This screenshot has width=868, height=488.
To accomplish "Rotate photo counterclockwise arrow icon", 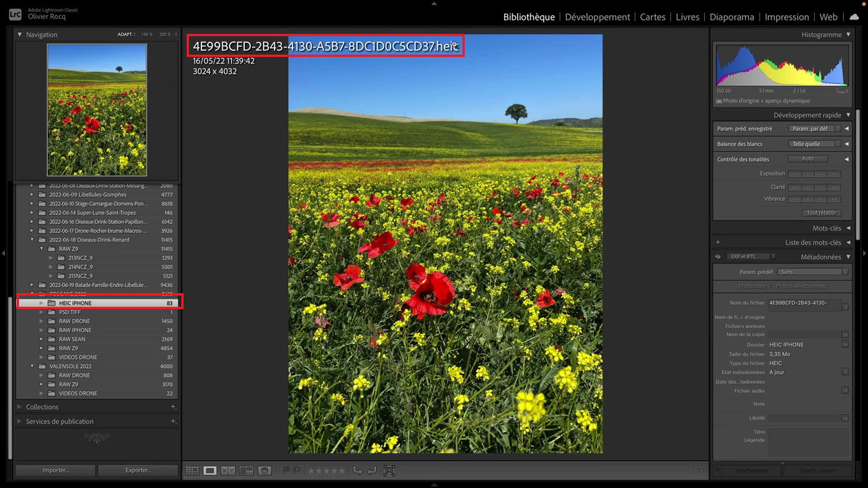I will point(358,470).
